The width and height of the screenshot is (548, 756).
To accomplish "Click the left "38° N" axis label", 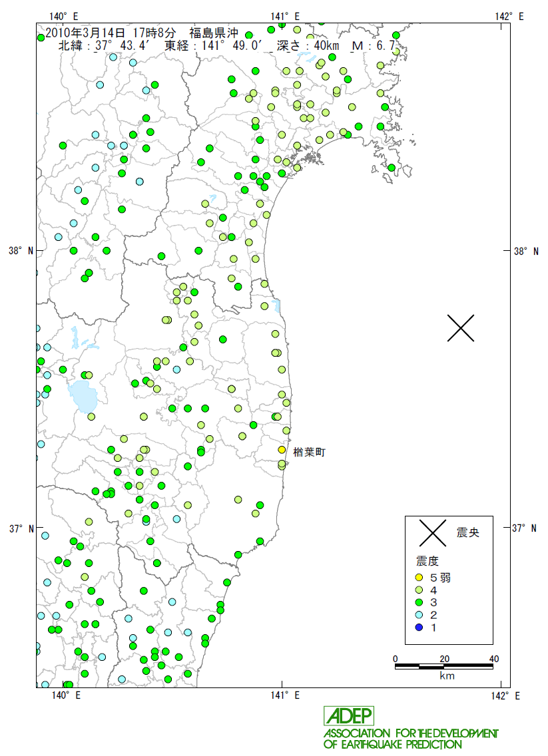I will coord(21,251).
